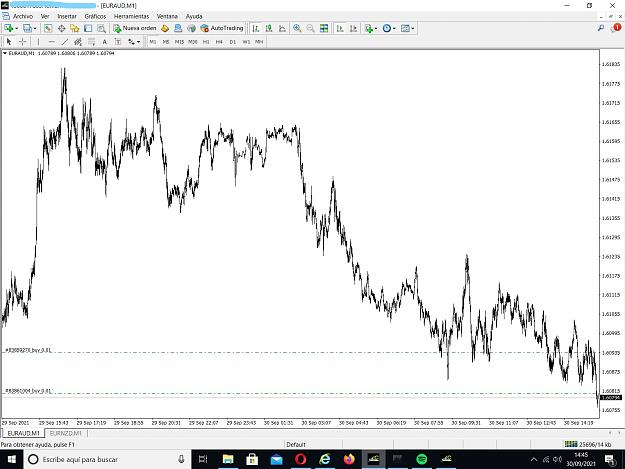The height and width of the screenshot is (469, 625).
Task: Switch timeframe to H1
Action: click(206, 42)
